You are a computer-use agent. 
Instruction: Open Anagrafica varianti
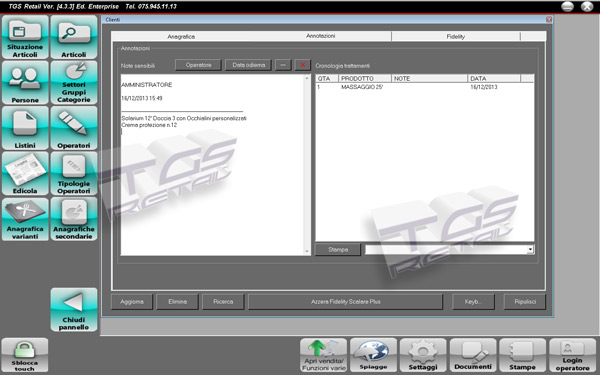coord(25,219)
